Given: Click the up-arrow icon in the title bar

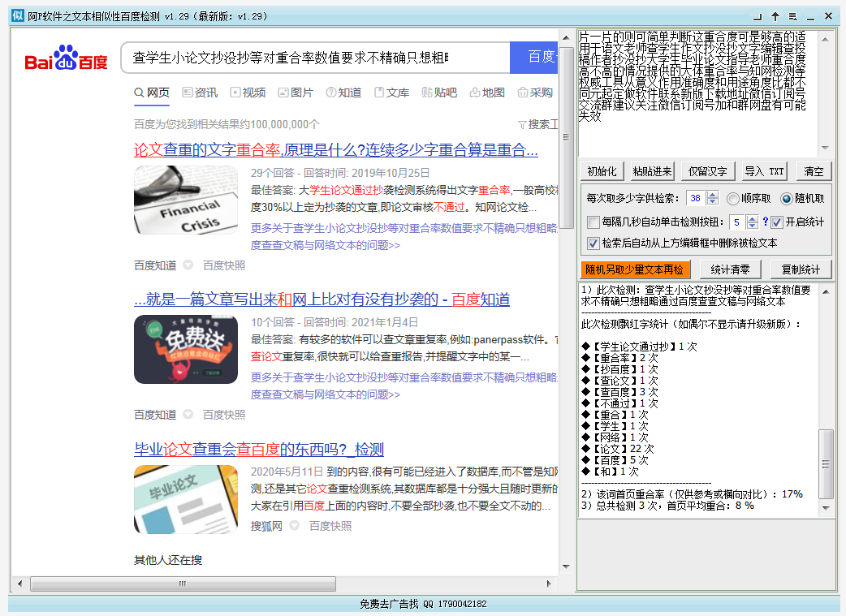Looking at the screenshot, I should click(x=775, y=16).
